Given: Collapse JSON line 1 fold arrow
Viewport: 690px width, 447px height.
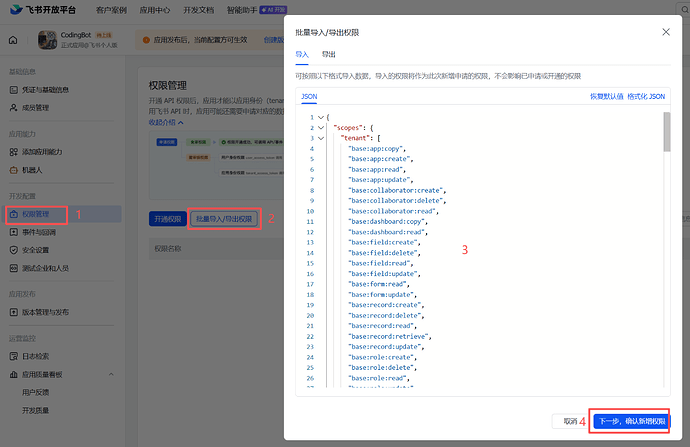Looking at the screenshot, I should 321,117.
